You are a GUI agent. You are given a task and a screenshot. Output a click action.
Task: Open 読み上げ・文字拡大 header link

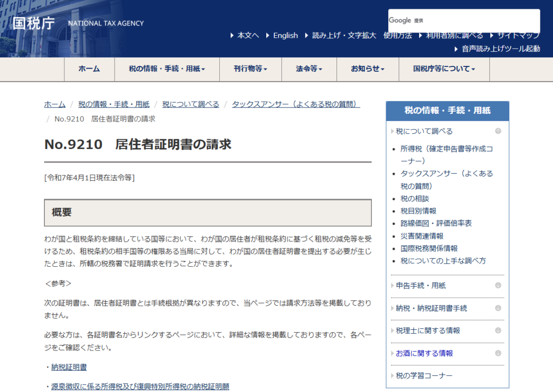coord(344,36)
